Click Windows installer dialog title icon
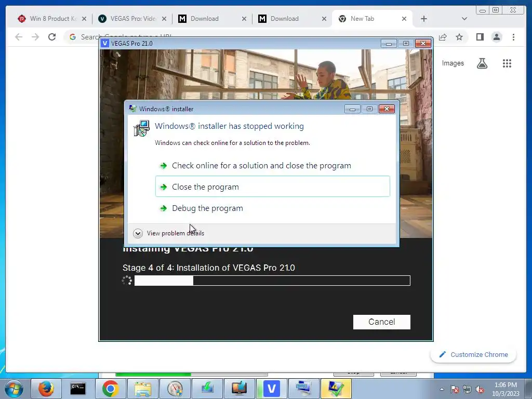Image resolution: width=532 pixels, height=399 pixels. (x=132, y=109)
